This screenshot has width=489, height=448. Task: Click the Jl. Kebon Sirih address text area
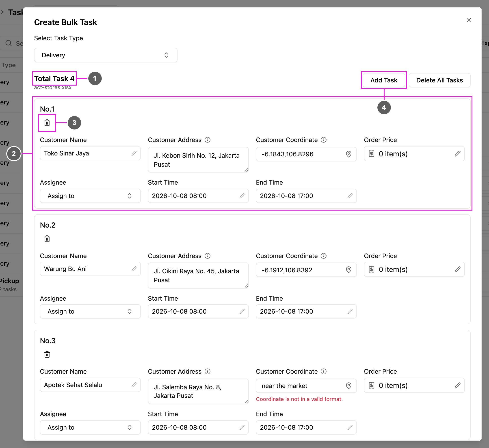pos(198,160)
